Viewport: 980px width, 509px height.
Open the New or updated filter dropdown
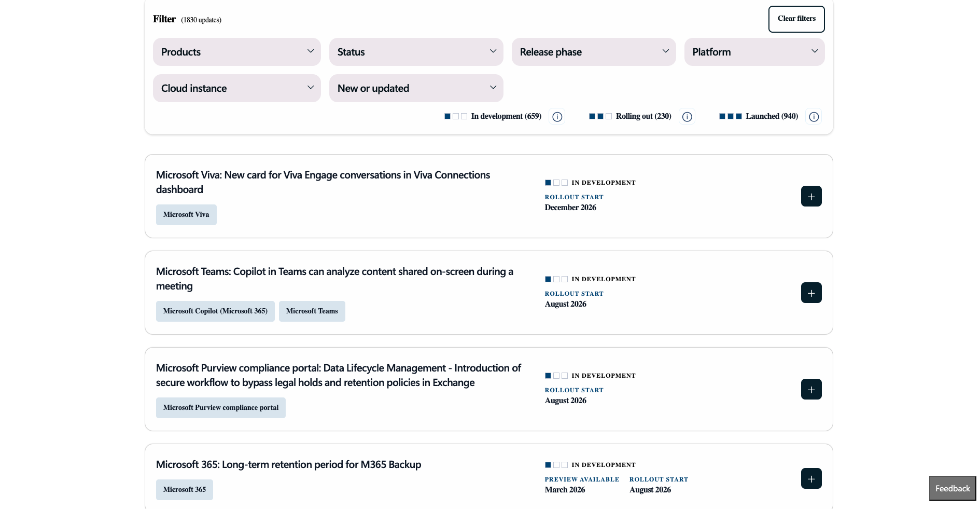pos(416,88)
